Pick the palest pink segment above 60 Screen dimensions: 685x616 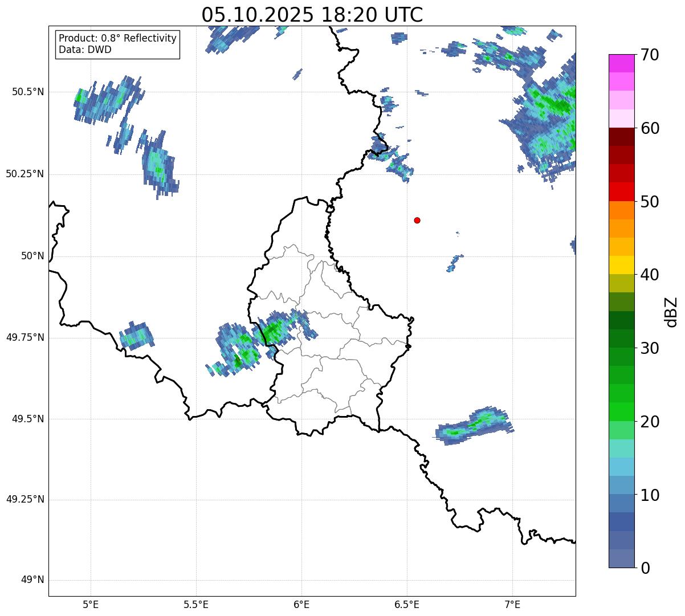[621, 119]
